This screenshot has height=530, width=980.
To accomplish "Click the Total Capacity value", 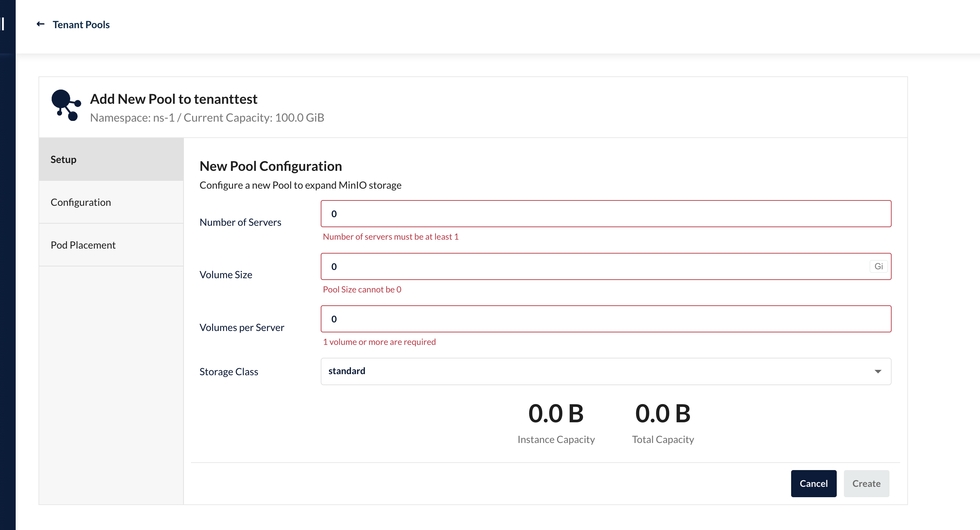I will click(662, 413).
